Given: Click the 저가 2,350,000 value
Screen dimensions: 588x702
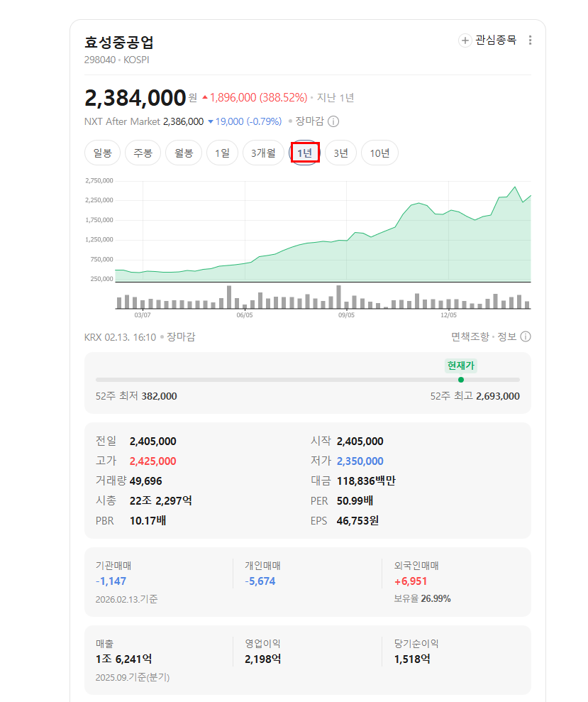Looking at the screenshot, I should pyautogui.click(x=360, y=461).
